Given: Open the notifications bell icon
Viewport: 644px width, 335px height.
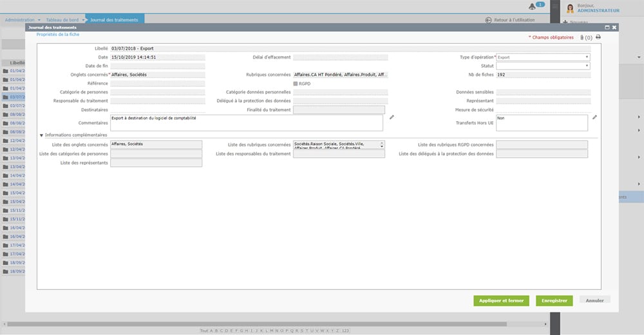Looking at the screenshot, I should (533, 6).
